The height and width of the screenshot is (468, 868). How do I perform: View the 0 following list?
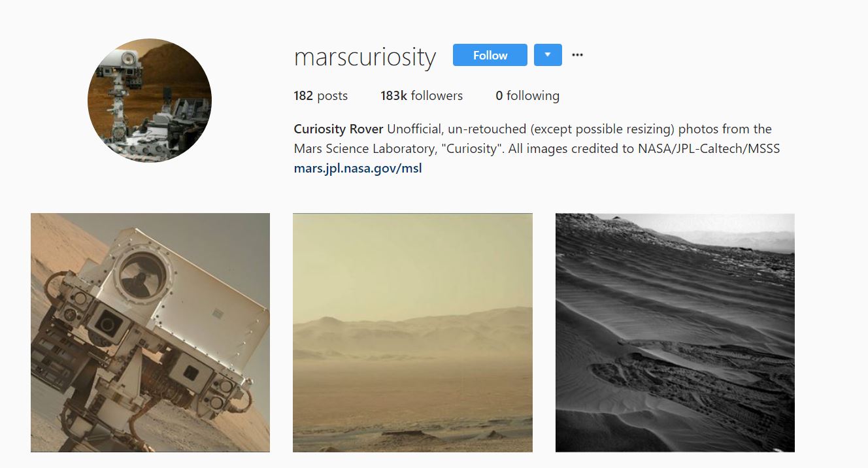pos(527,95)
